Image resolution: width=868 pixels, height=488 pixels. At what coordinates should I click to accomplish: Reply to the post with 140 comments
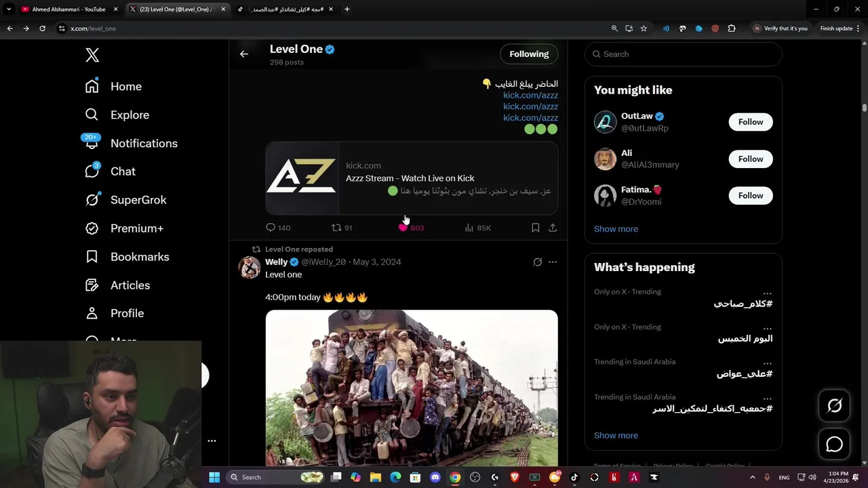(278, 228)
